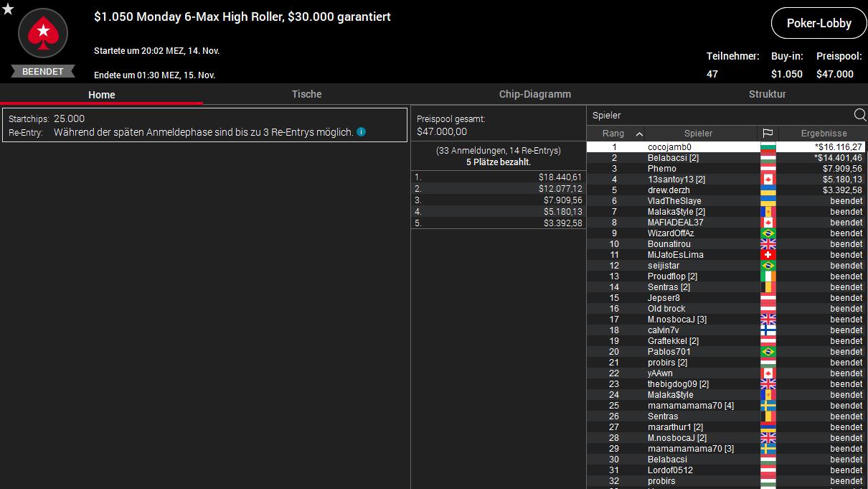Click 13santoy13's Canada flag
The height and width of the screenshot is (489, 868).
point(768,180)
